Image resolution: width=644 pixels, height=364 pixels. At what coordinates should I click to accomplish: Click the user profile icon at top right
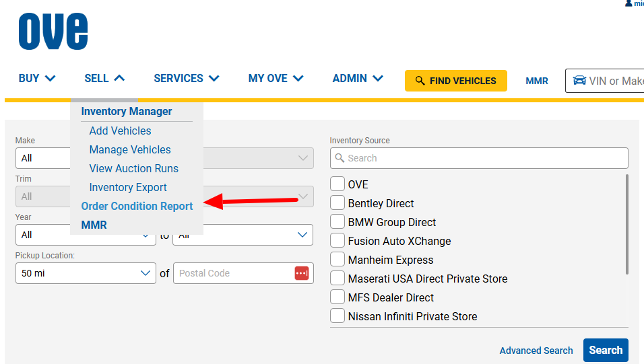point(629,3)
